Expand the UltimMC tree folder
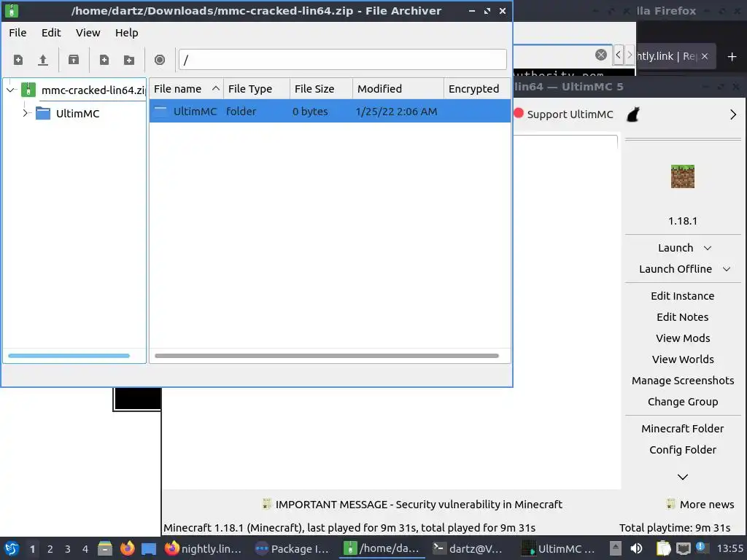Screen dimensions: 747x560 click(26, 113)
